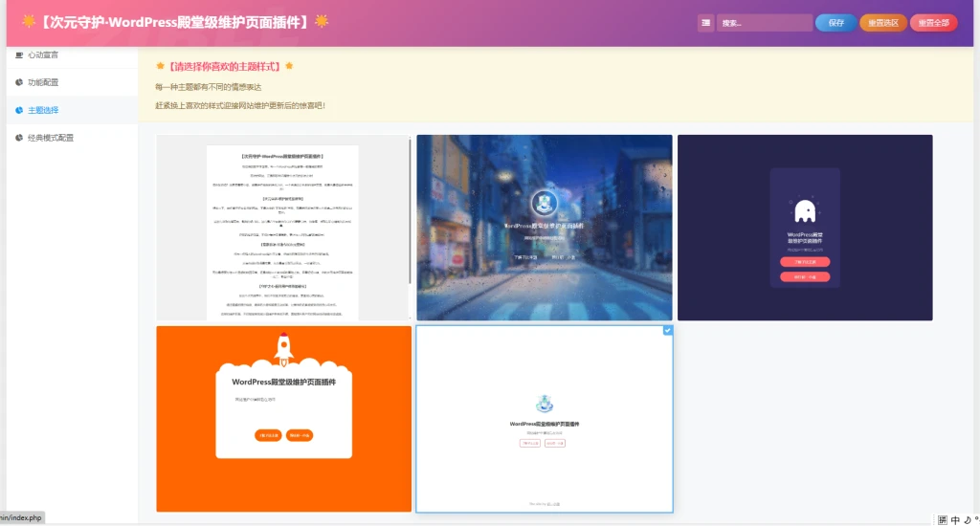980x526 pixels.
Task: Click the expand-all list icon beside search
Action: [705, 23]
